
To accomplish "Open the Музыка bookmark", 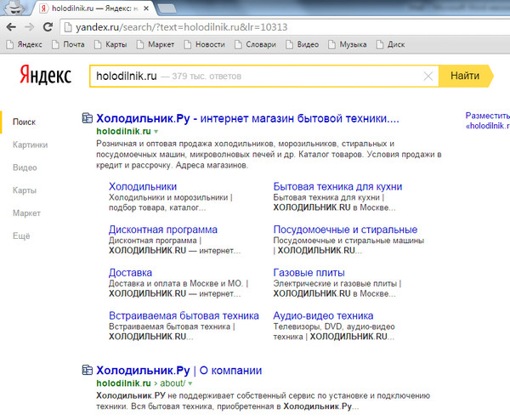I will coord(348,44).
